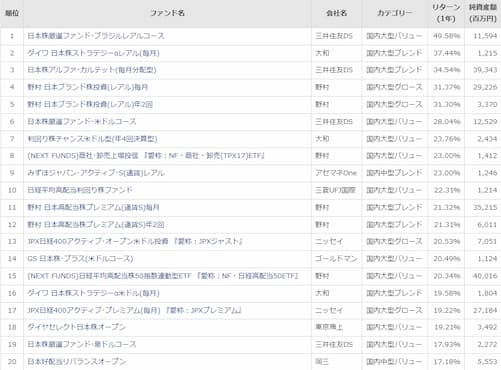This screenshot has height=370, width=501.
Task: Open GS 日本株・プラス(米ドルコース)
Action: [x=80, y=259]
